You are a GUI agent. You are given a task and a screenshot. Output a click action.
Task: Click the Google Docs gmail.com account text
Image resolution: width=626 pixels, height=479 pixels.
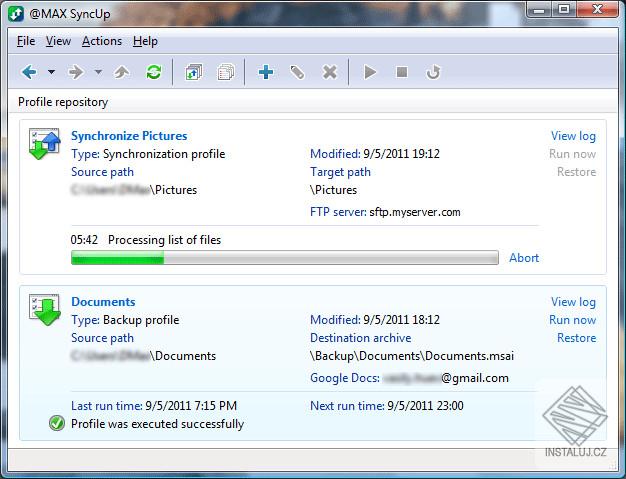tap(409, 378)
